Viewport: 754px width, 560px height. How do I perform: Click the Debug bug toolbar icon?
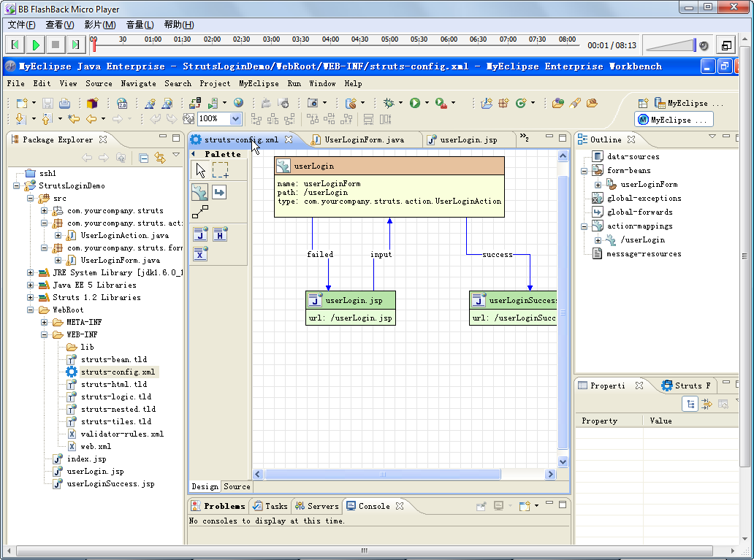coord(389,103)
